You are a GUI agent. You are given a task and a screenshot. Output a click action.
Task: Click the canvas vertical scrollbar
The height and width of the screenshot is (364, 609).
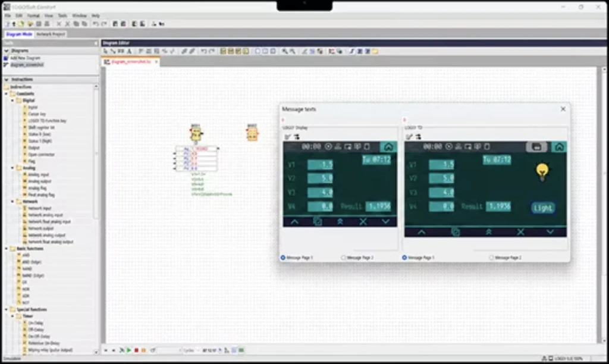tap(604, 205)
